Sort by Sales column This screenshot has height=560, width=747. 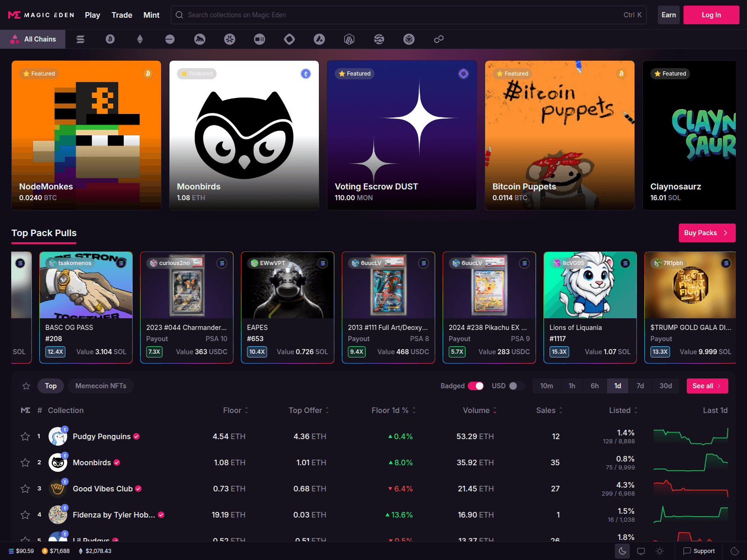click(550, 410)
